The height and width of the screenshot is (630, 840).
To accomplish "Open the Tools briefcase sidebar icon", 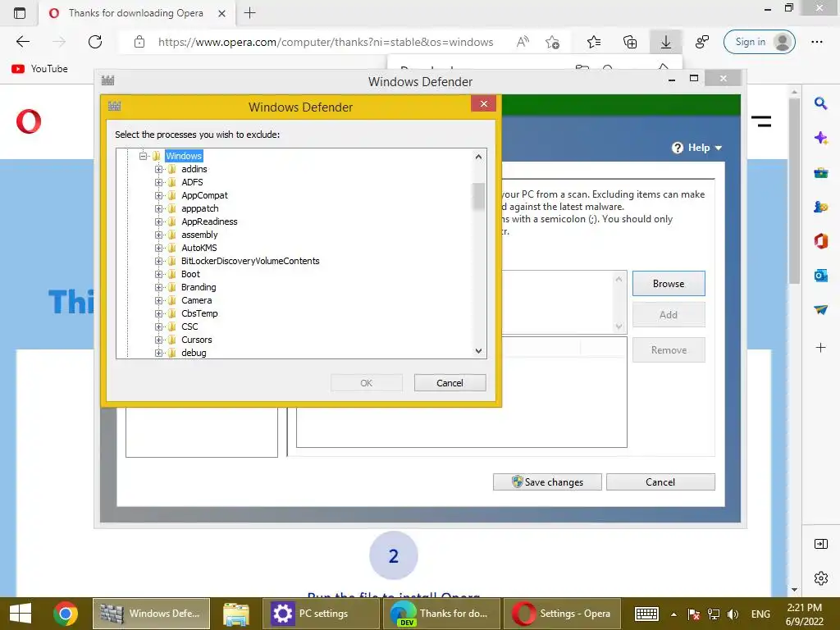I will [x=820, y=172].
